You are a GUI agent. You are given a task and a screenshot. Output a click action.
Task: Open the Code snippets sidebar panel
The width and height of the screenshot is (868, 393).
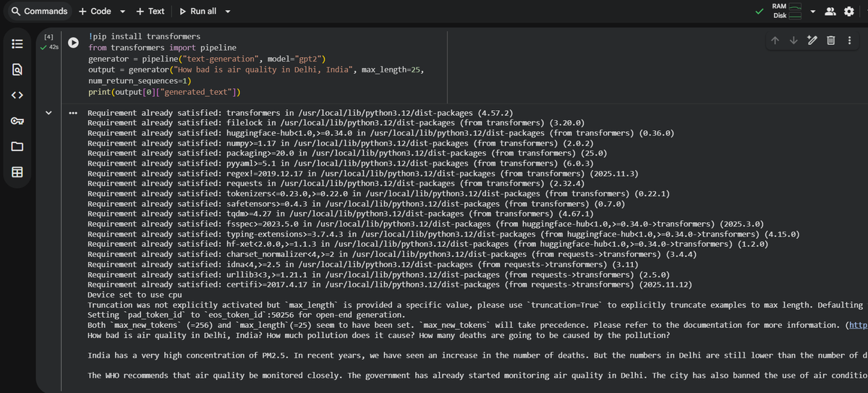(x=17, y=95)
